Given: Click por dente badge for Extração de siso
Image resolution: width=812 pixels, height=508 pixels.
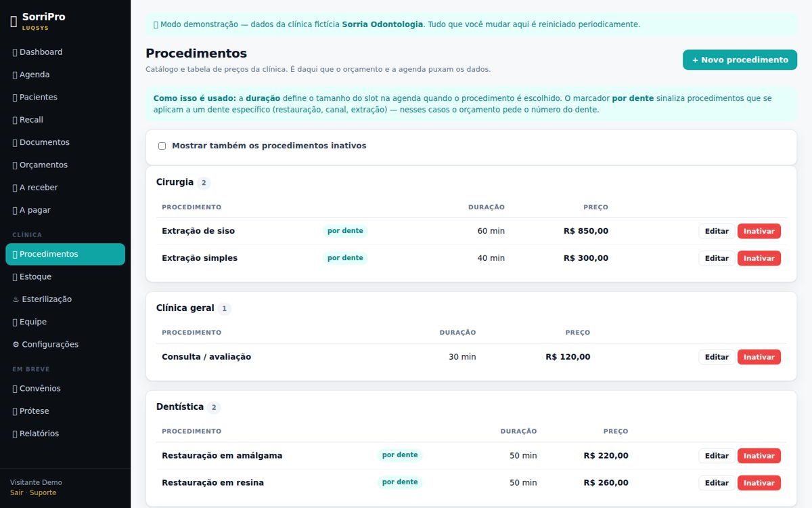Looking at the screenshot, I should coord(345,231).
